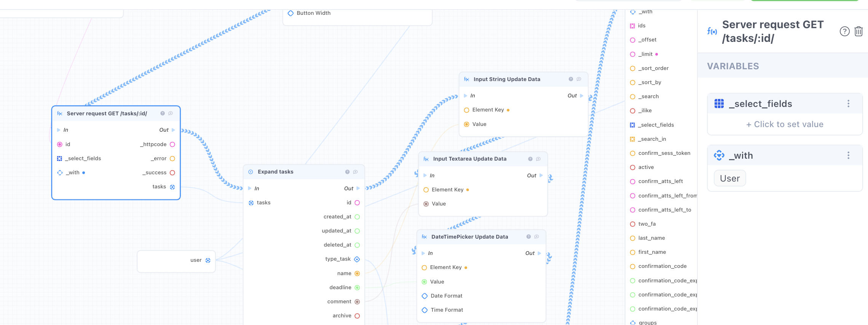Screen dimensions: 868x325
Task: Click the _error output port
Action: [x=172, y=158]
